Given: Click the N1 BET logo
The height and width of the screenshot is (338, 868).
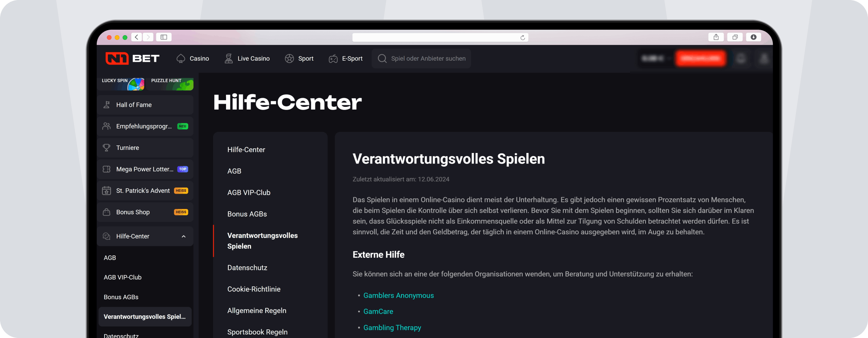Looking at the screenshot, I should [132, 58].
